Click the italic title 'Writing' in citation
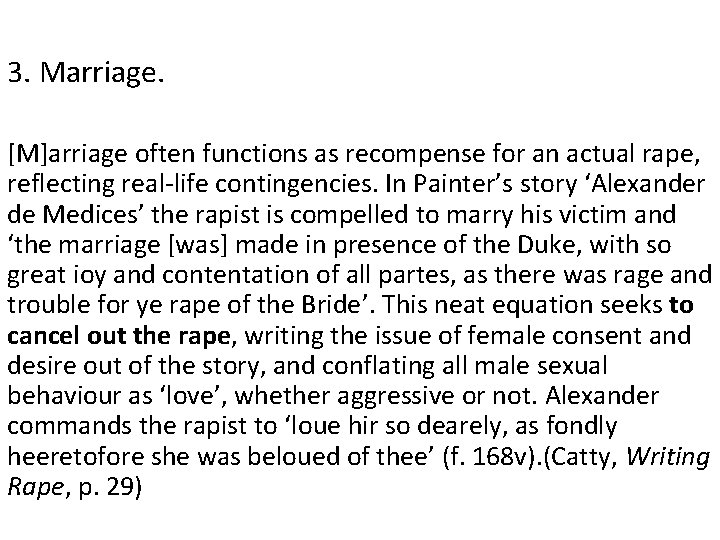This screenshot has height=540, width=720. point(669,457)
